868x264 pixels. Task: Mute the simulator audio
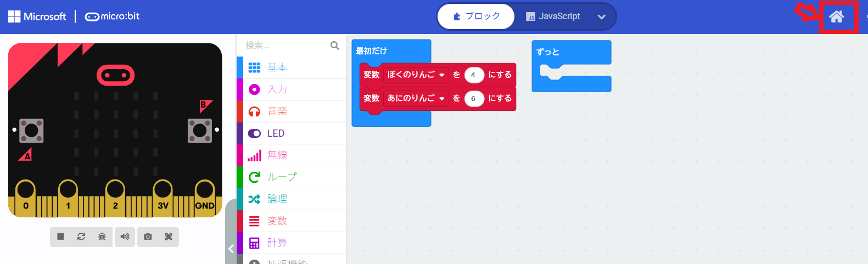[x=125, y=237]
